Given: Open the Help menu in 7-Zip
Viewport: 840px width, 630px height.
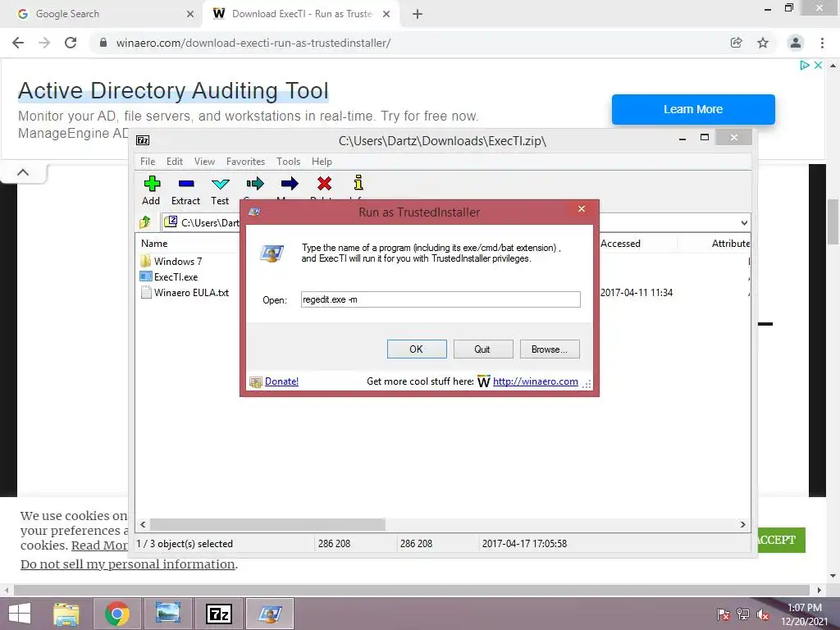Looking at the screenshot, I should click(322, 162).
